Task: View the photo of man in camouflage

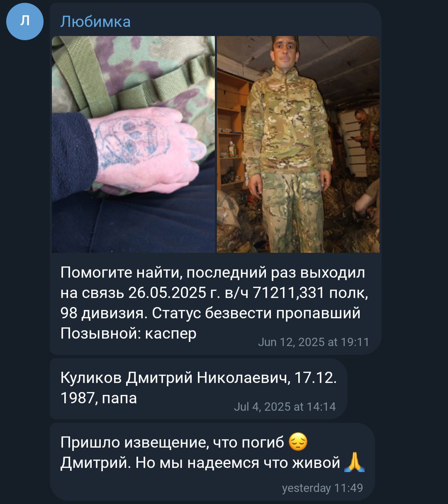Action: [298, 144]
